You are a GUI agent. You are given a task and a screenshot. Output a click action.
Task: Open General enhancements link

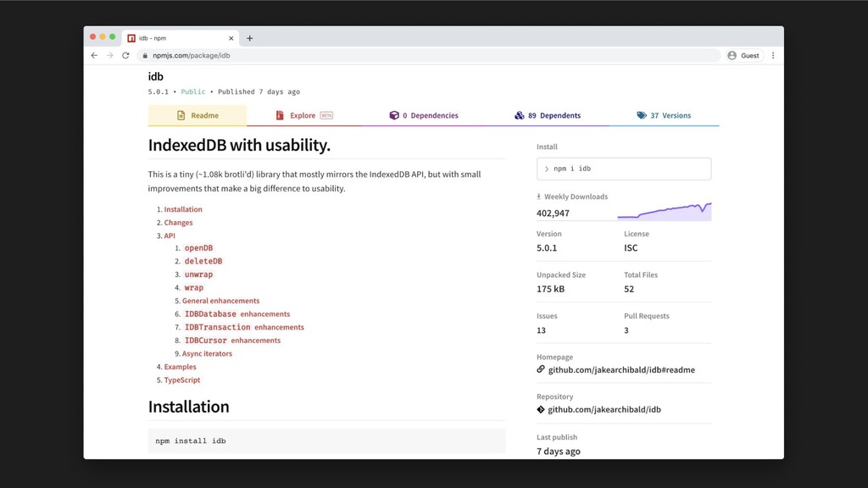[x=221, y=301]
